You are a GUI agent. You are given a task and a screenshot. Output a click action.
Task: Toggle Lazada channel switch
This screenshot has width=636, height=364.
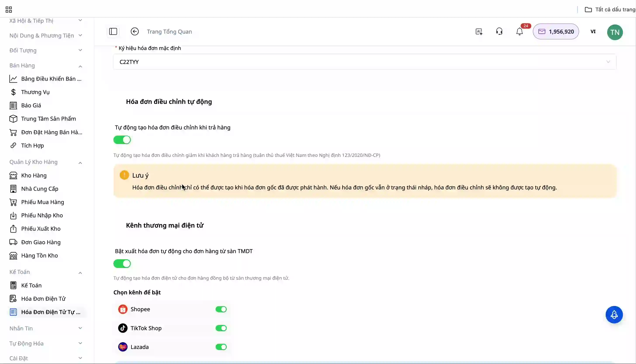pos(221,347)
